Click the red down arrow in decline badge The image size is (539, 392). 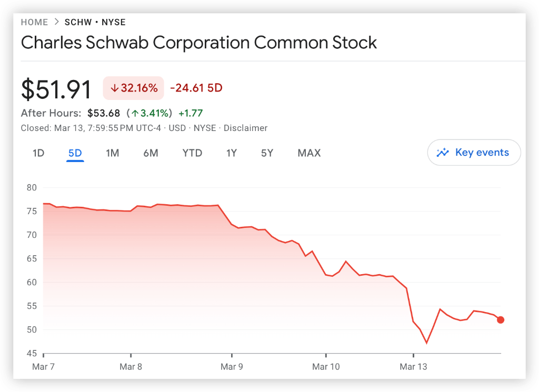114,88
